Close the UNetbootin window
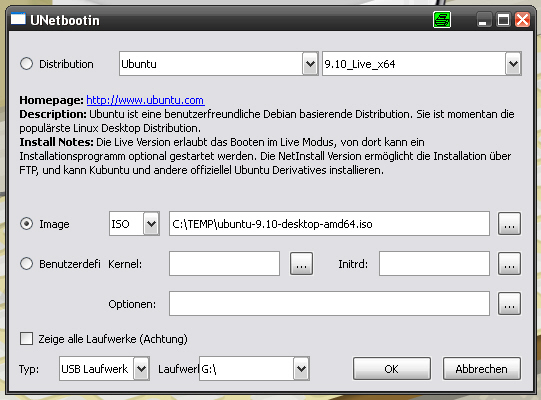The image size is (541, 400). pyautogui.click(x=522, y=20)
